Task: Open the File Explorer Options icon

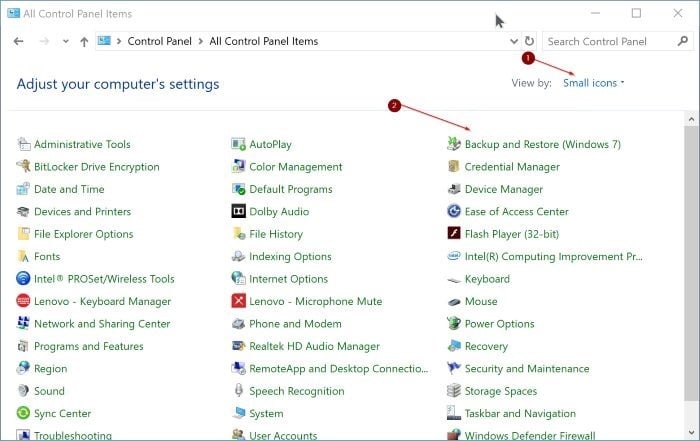Action: pos(23,234)
